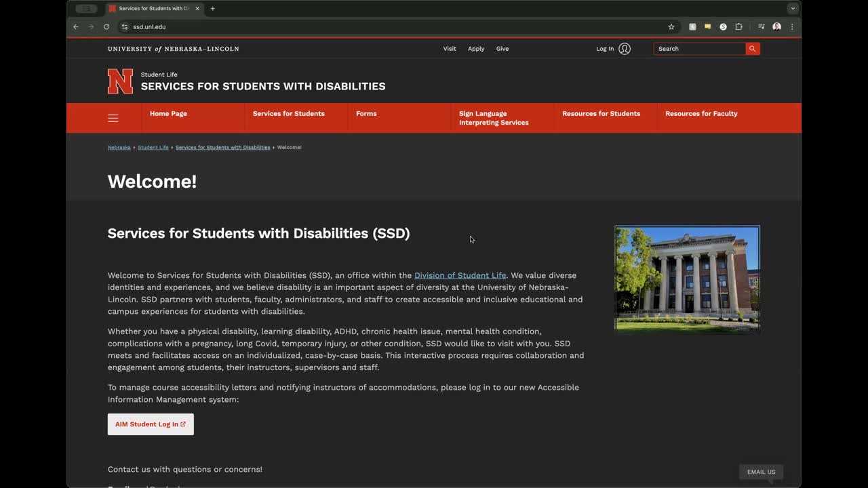The image size is (868, 488).
Task: Open the Home Page menu item
Action: 168,114
